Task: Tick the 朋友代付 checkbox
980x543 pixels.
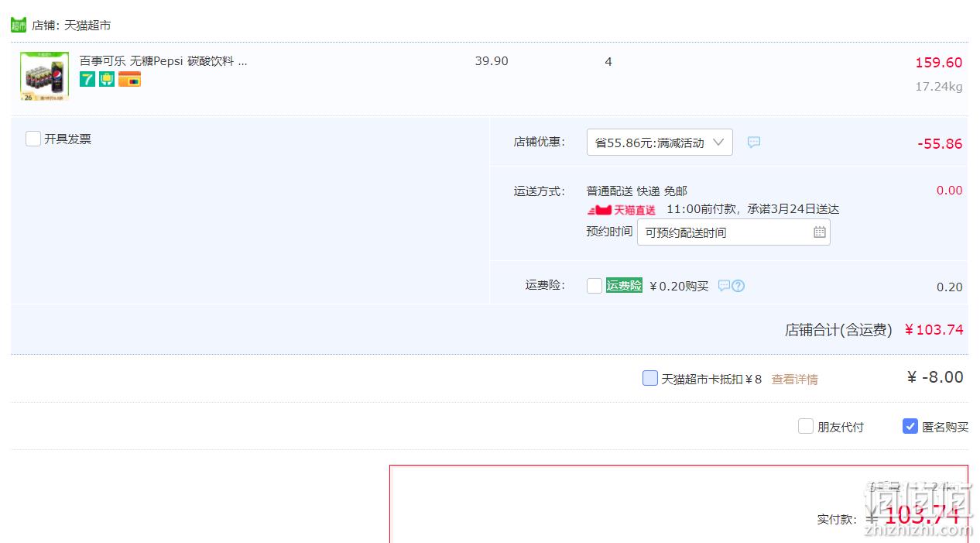Action: click(x=806, y=426)
